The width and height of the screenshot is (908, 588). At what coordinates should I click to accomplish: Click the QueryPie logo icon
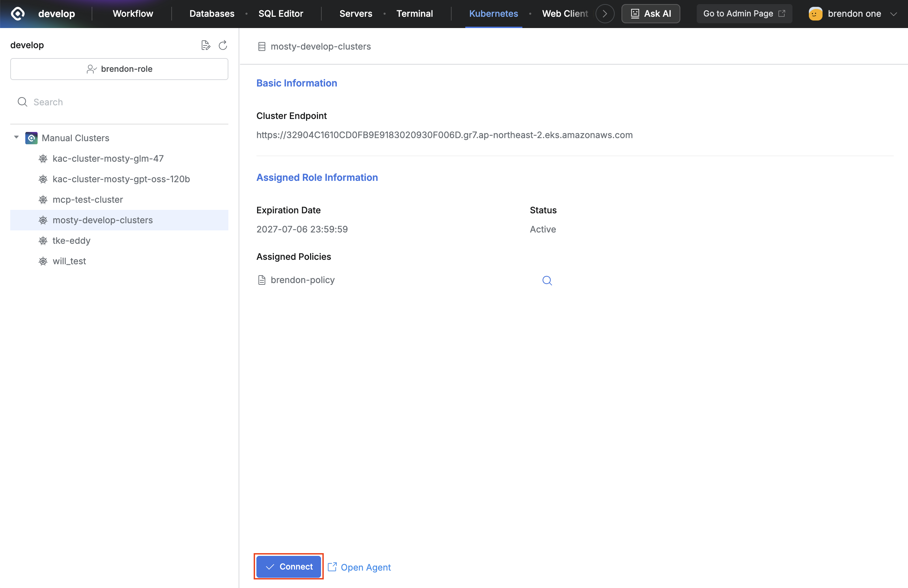point(17,14)
